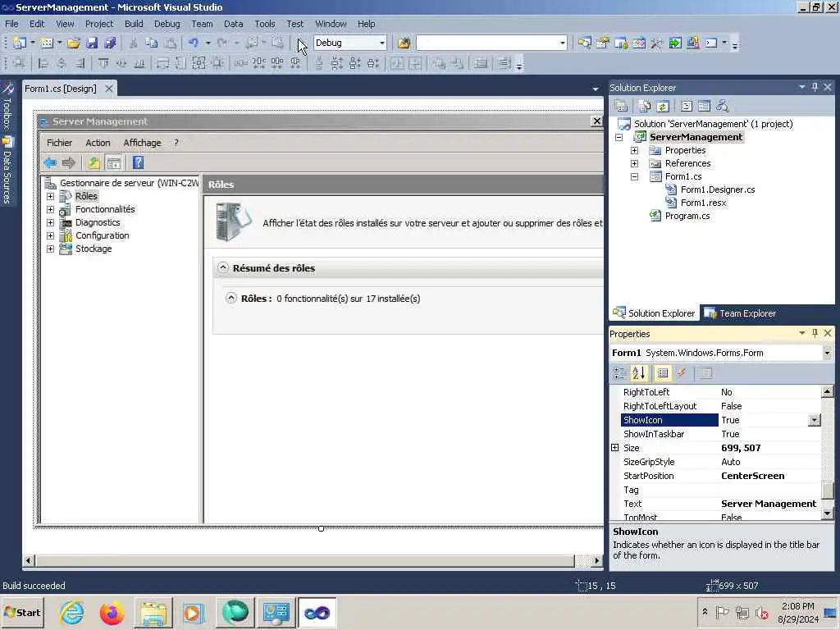Click Make Same Size layout icon

coord(199,63)
